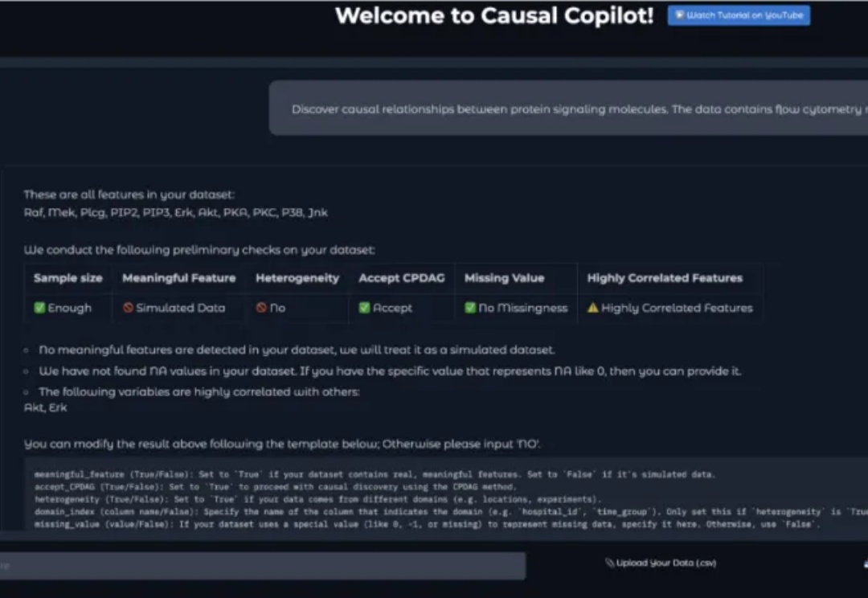Click 'The following variables are highly correlated' bullet
The image size is (868, 598).
(199, 392)
